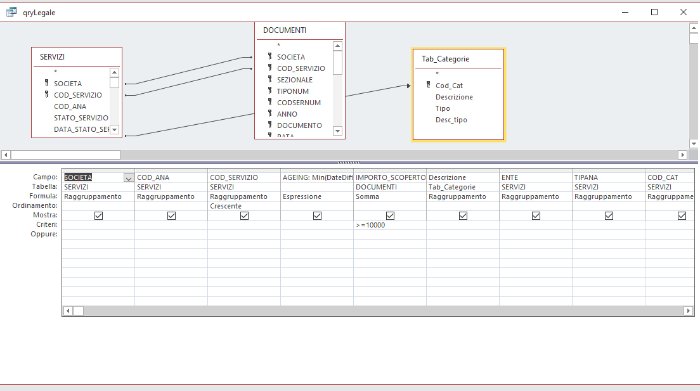The height and width of the screenshot is (391, 700).
Task: Select the Tab_Categorie table header
Action: point(458,59)
